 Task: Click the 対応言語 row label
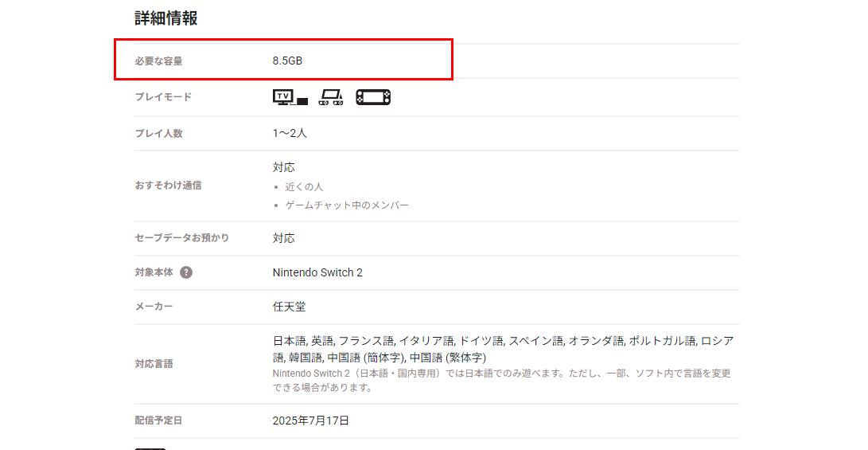[x=154, y=364]
